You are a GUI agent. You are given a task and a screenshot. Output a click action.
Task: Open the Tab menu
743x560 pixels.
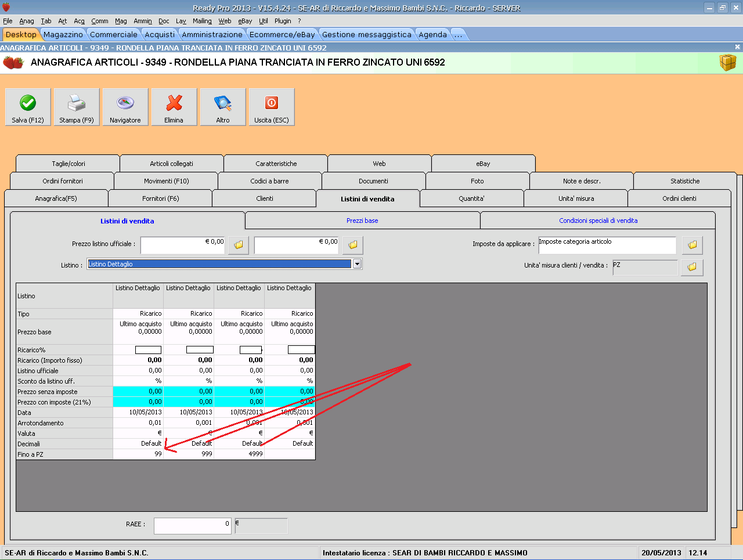tap(46, 21)
